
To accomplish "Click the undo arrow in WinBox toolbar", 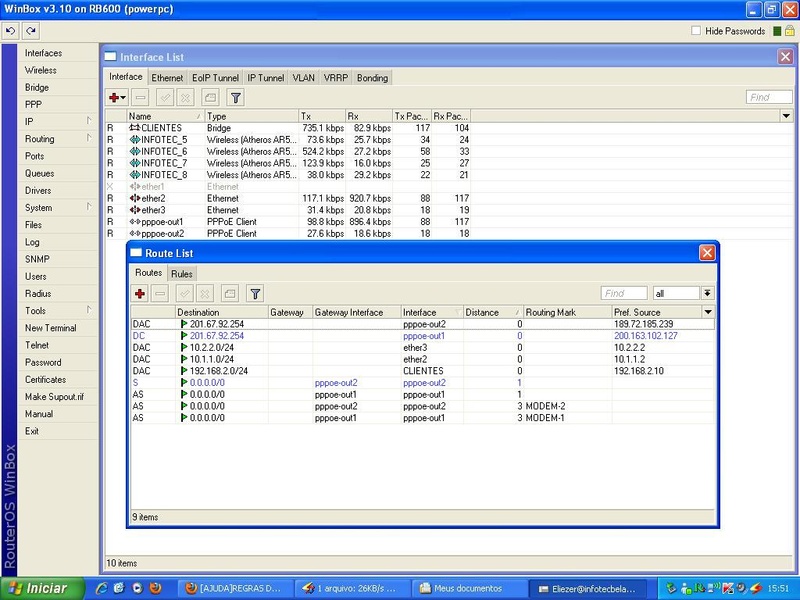I will click(x=10, y=31).
